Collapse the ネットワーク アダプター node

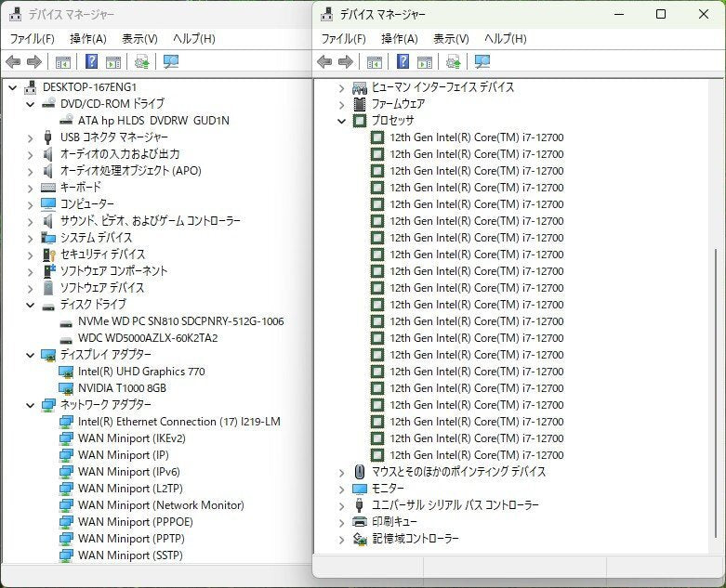(31, 405)
